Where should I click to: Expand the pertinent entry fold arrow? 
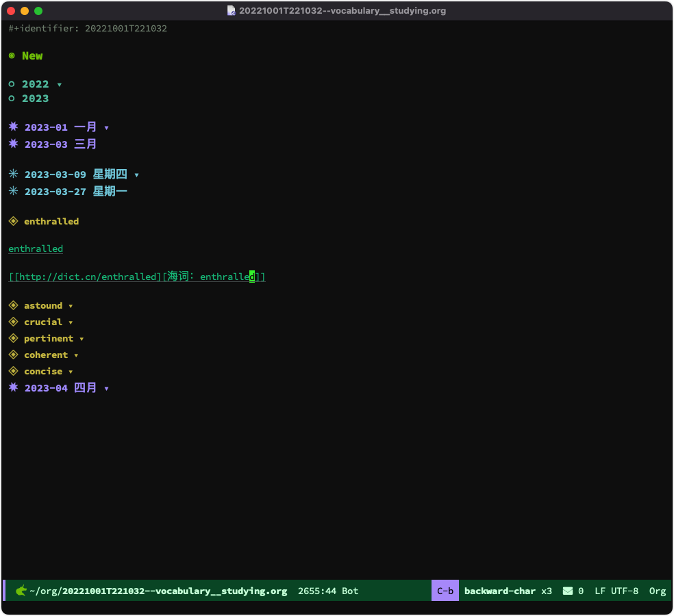pyautogui.click(x=82, y=339)
